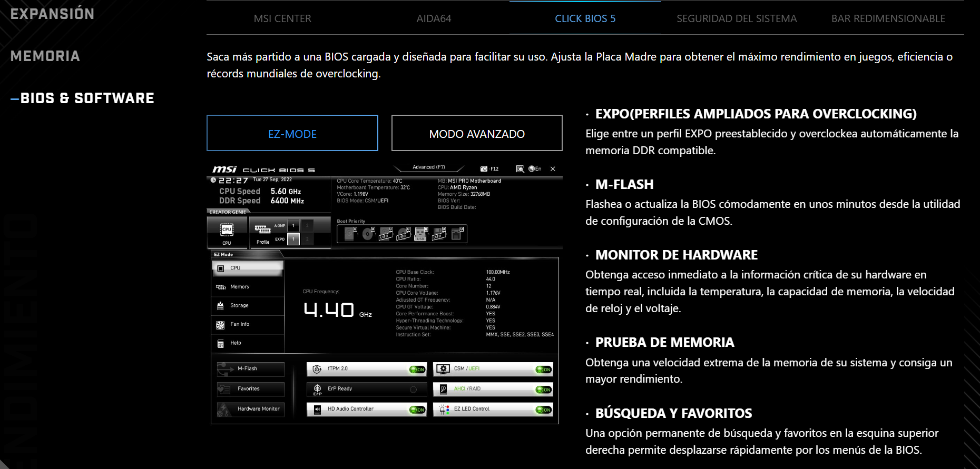
Task: Open the BIOS search magnifier icon
Action: pyautogui.click(x=520, y=169)
